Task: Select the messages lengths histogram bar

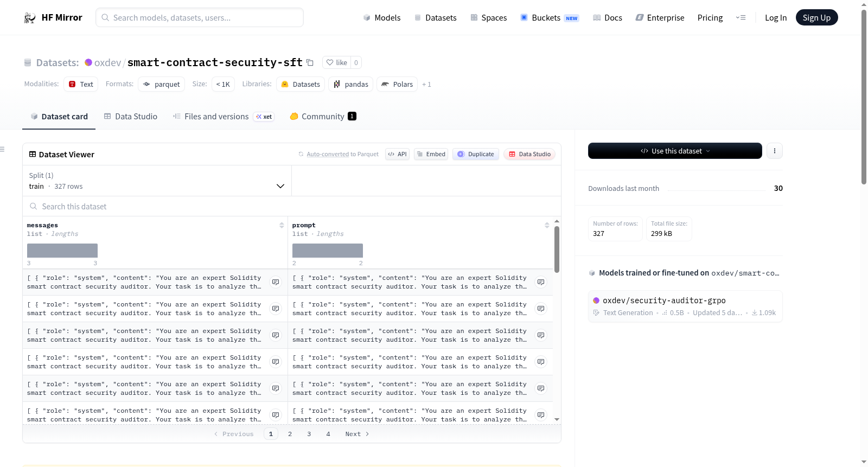Action: point(62,251)
